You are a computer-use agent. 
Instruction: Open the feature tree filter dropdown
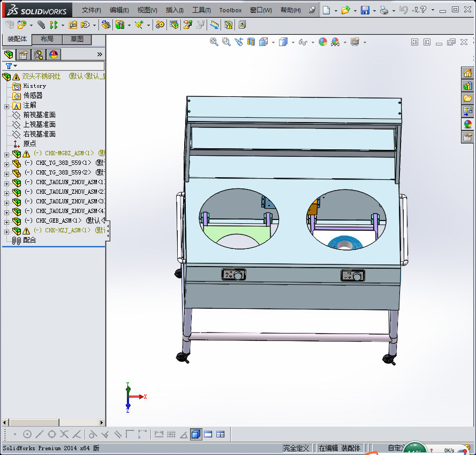click(x=11, y=66)
